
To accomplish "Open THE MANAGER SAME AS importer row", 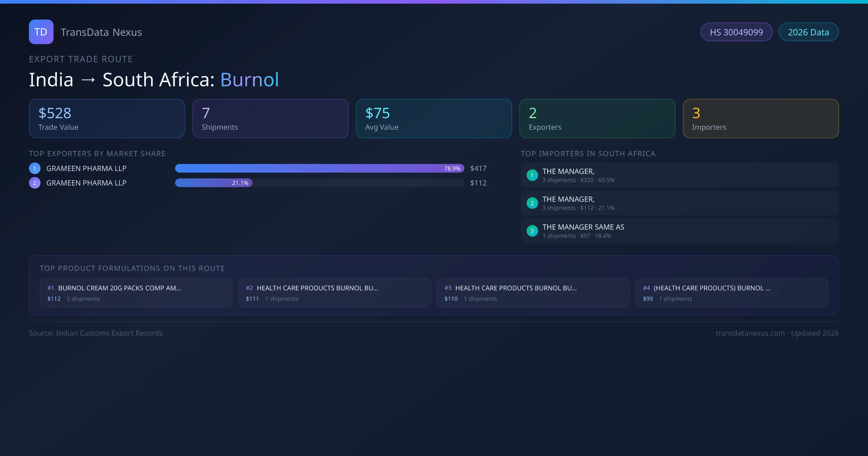I will (679, 231).
